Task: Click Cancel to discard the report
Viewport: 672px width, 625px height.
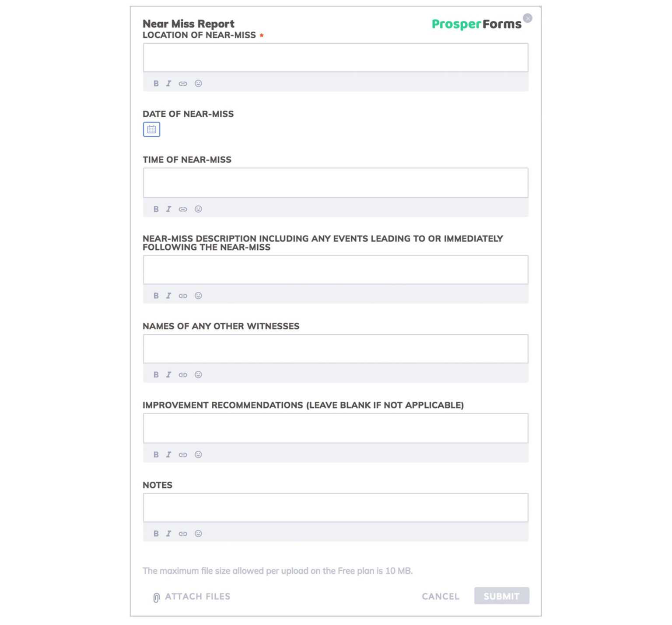Action: click(x=440, y=596)
